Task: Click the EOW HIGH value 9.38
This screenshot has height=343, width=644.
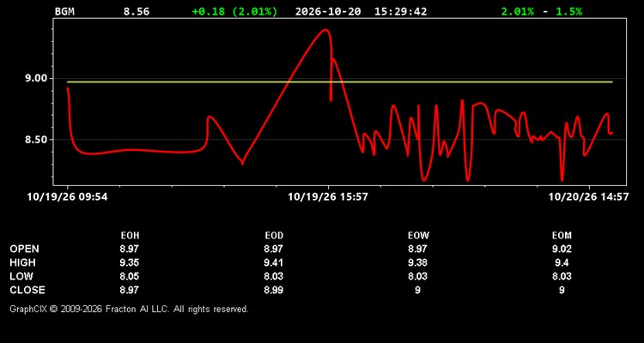Action: coord(417,262)
